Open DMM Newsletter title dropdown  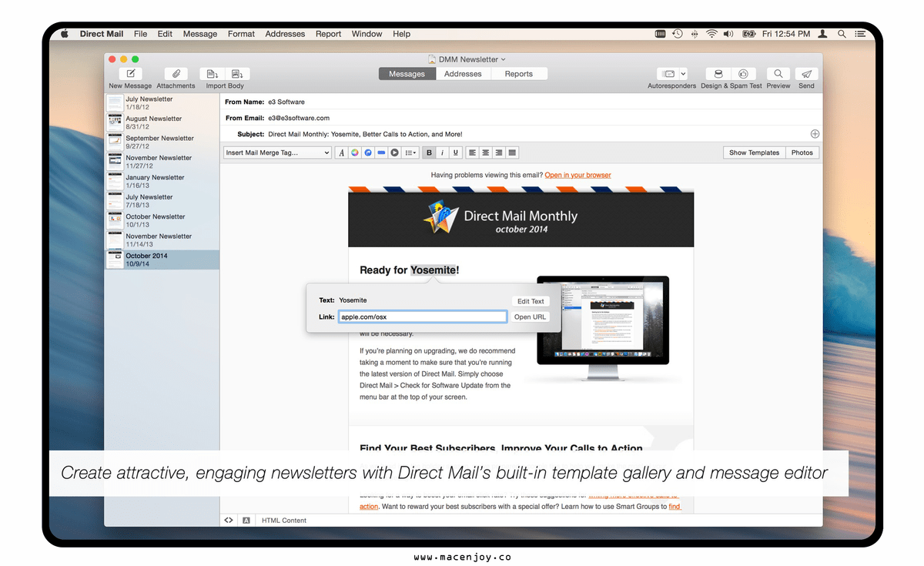(467, 59)
